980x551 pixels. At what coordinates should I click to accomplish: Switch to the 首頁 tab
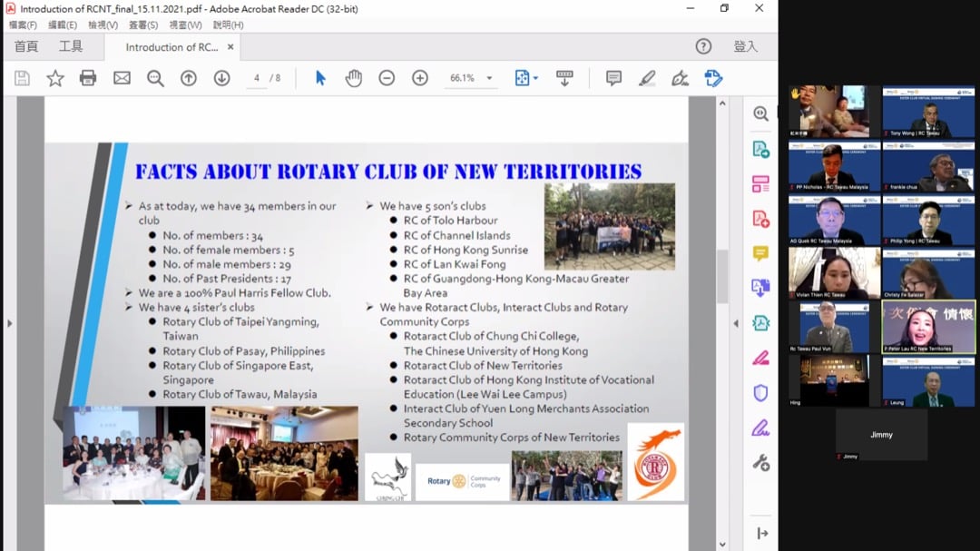(26, 46)
